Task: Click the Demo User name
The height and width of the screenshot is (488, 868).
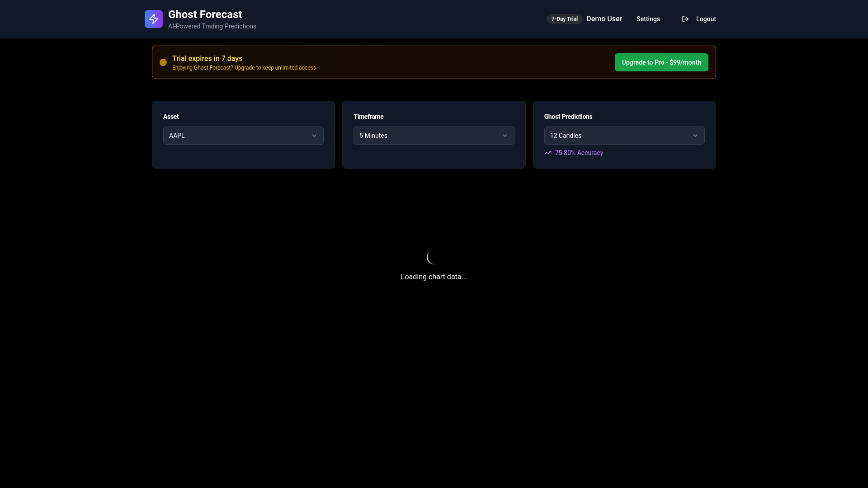Action: click(604, 19)
